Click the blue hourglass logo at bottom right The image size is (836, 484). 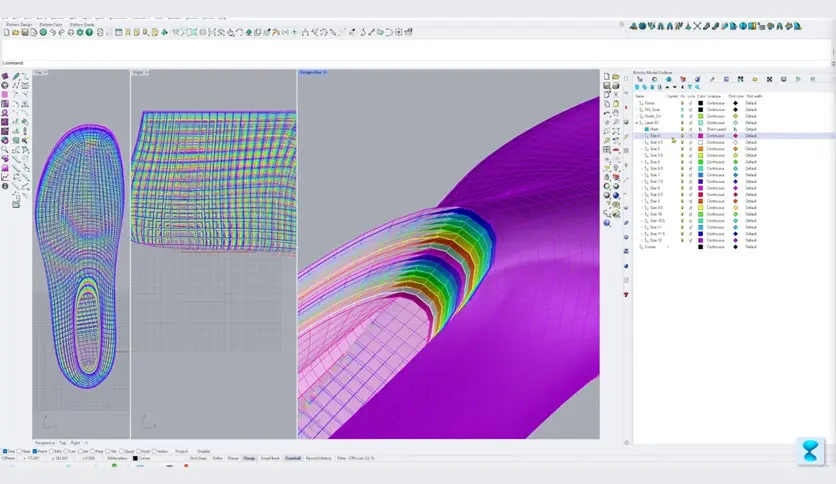810,451
